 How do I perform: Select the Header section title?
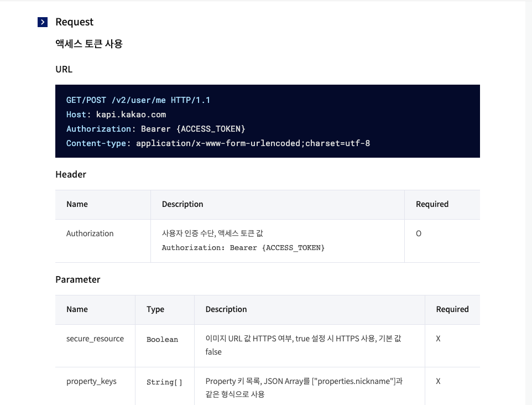pos(71,174)
